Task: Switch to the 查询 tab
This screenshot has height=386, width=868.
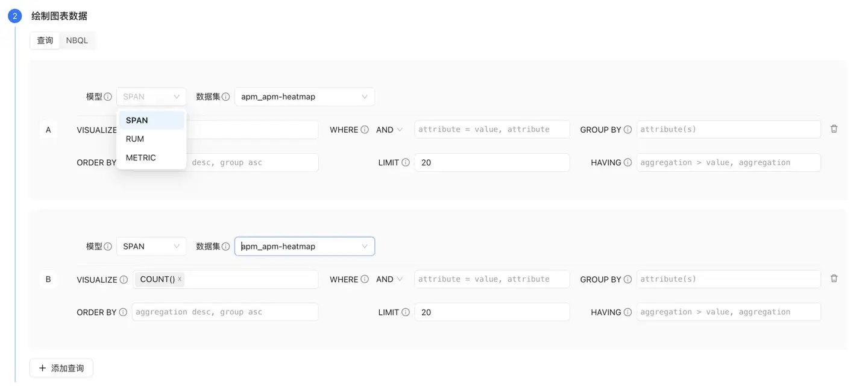Action: coord(45,40)
